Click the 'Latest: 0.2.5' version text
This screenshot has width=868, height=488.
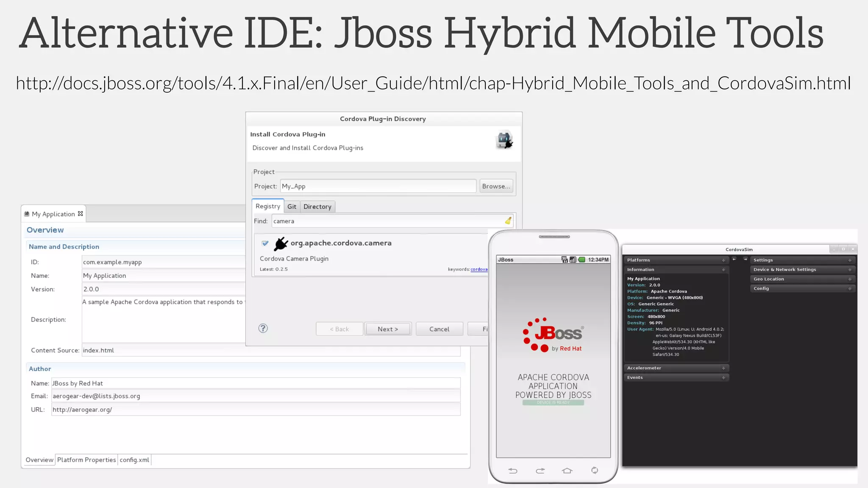tap(274, 269)
